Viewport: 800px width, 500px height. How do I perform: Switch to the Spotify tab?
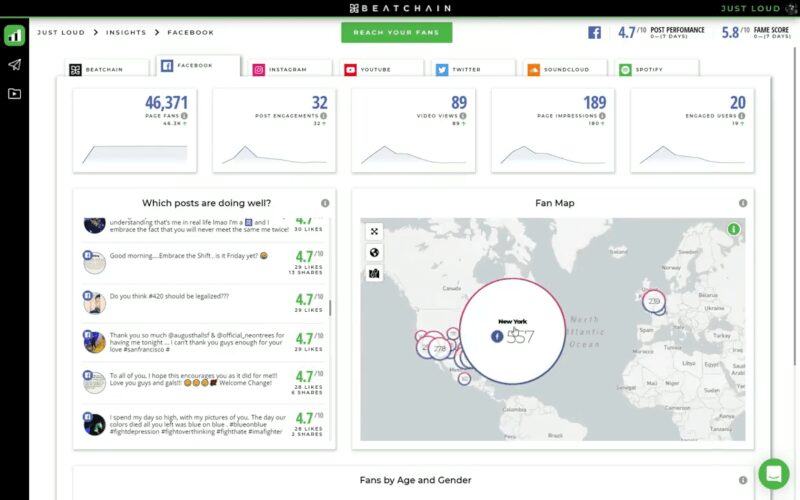(657, 69)
